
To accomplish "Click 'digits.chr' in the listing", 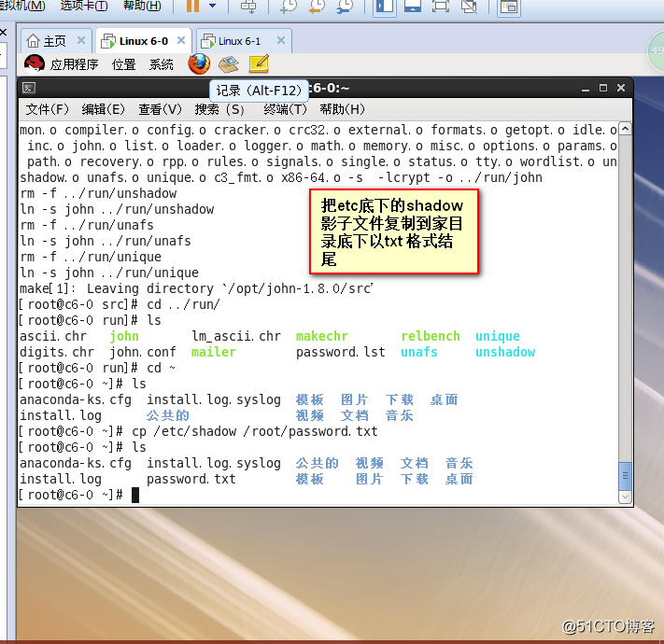I will (57, 352).
